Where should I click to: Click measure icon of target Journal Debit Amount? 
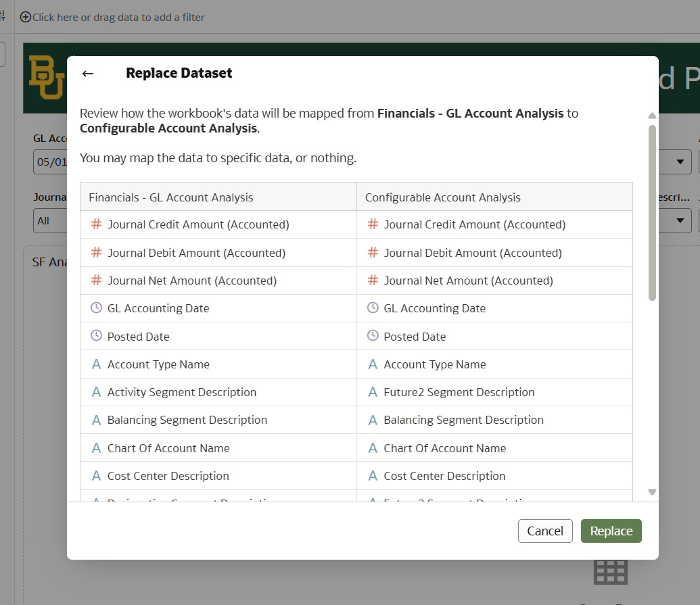(373, 253)
